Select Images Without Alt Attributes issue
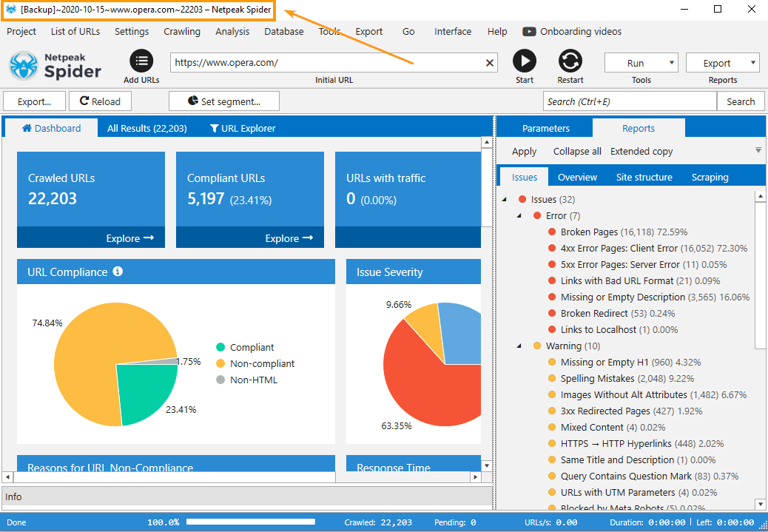This screenshot has height=532, width=768. click(653, 395)
